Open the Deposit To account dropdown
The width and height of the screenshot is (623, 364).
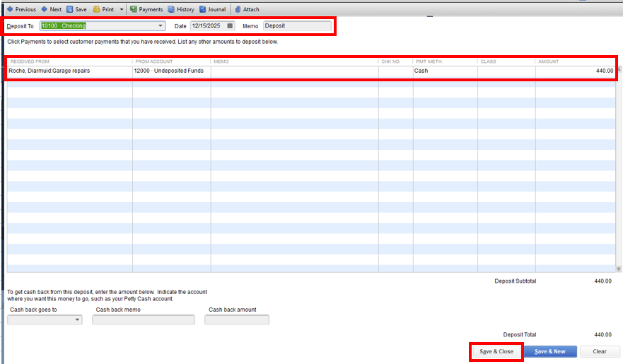(160, 26)
